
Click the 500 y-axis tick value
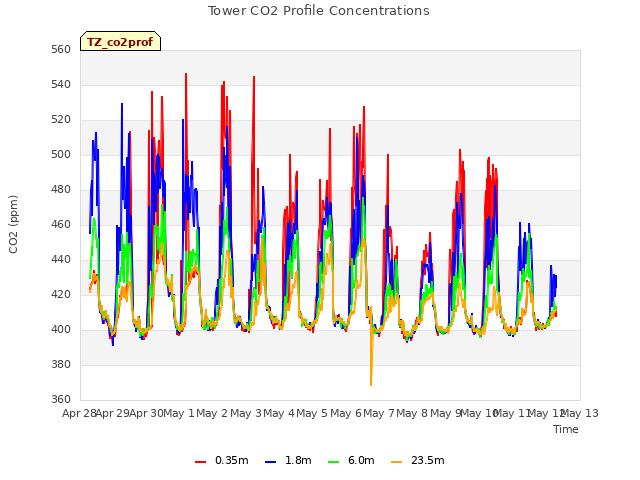(61, 155)
